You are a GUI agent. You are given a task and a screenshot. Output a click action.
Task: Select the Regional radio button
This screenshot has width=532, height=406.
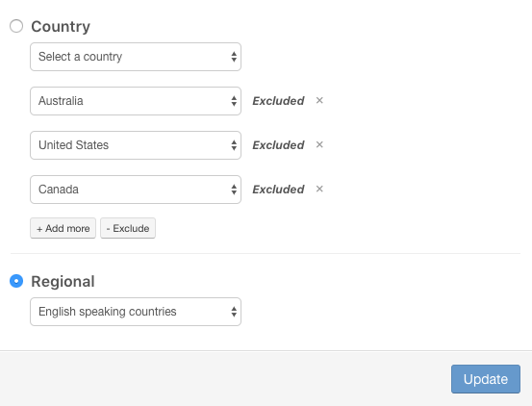click(x=16, y=281)
